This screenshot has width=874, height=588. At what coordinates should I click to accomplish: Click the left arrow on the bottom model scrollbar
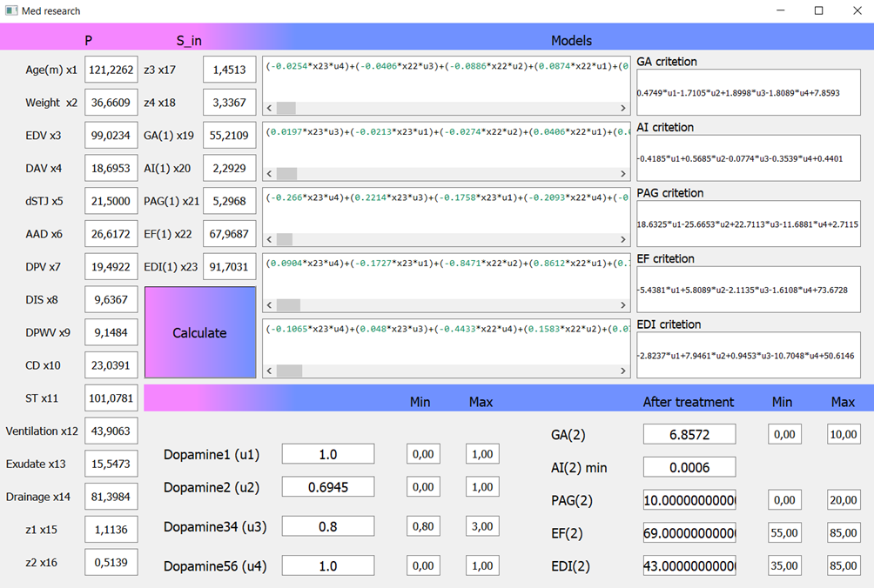tap(269, 369)
